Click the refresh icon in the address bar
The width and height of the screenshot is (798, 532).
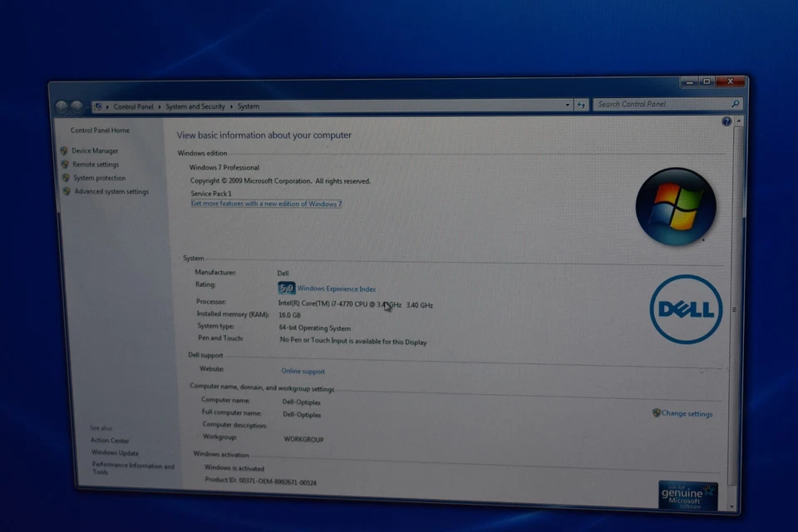tap(581, 105)
